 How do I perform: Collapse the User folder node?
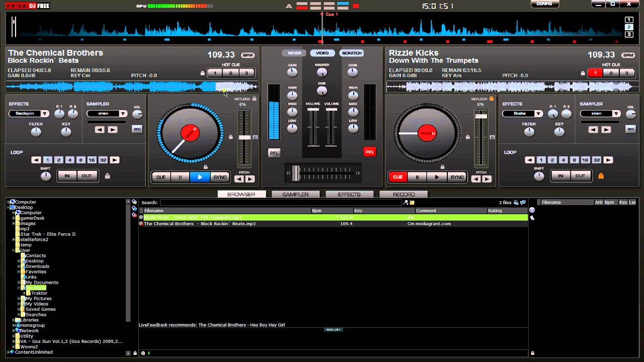click(x=14, y=250)
